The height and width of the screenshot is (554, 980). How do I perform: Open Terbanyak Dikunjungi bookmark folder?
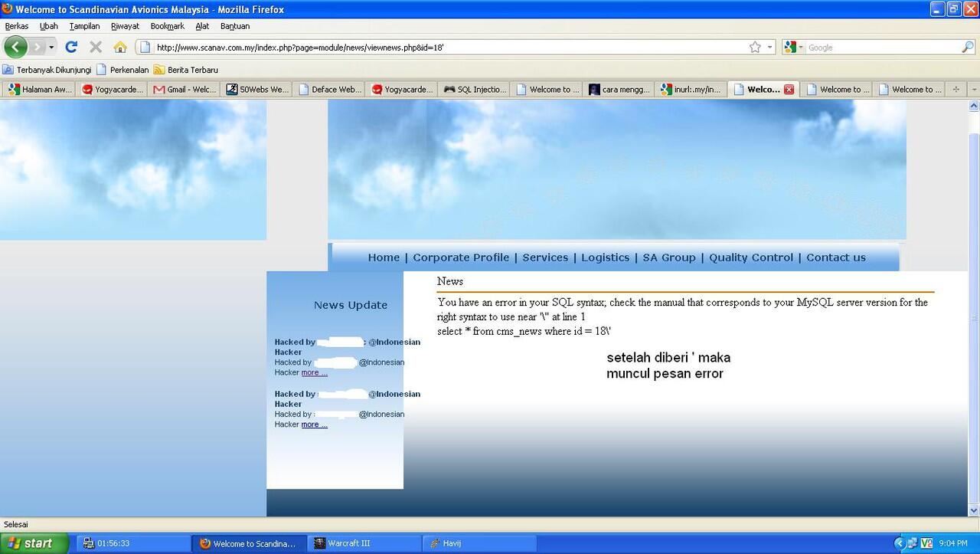(47, 70)
